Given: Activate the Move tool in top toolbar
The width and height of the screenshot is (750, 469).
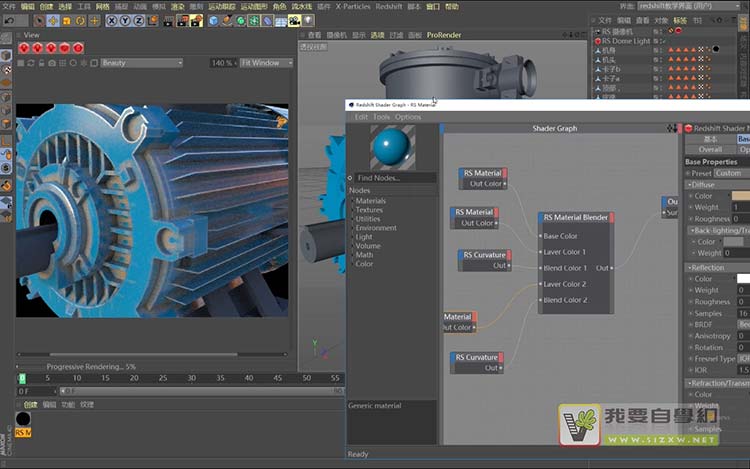Looking at the screenshot, I should coord(53,21).
